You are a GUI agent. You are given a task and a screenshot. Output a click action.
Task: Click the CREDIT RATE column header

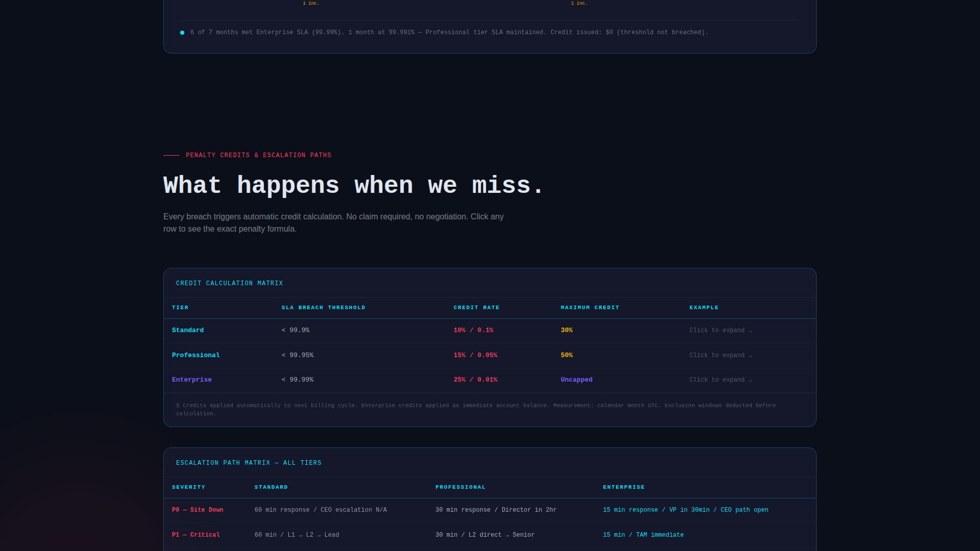pyautogui.click(x=476, y=308)
